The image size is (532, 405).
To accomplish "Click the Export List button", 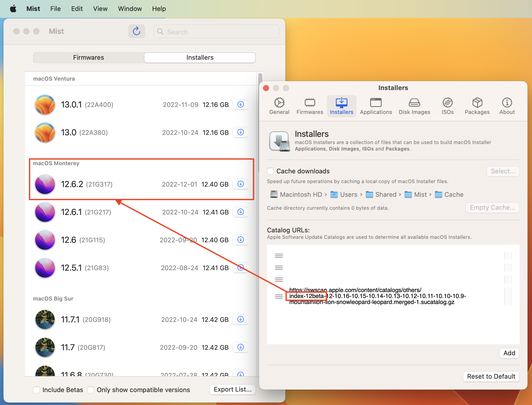I will (232, 389).
